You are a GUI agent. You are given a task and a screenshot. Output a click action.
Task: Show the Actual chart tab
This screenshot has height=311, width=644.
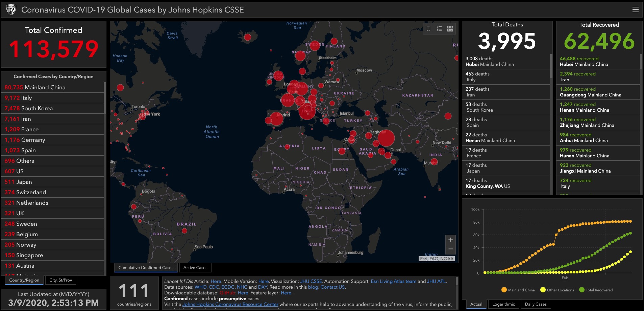click(x=476, y=304)
